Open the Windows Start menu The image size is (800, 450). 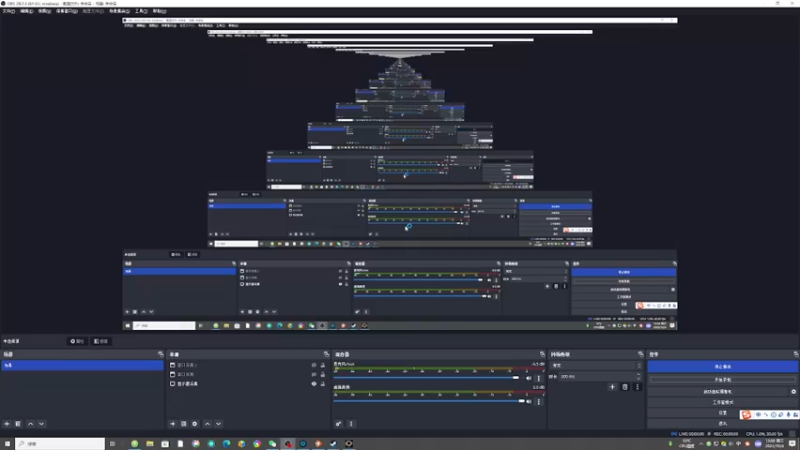tap(7, 444)
